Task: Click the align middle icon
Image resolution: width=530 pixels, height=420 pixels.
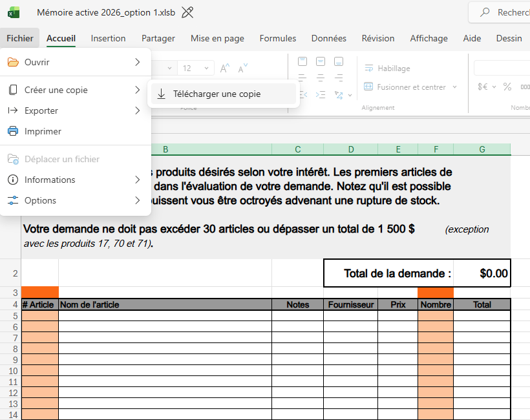Action: click(x=321, y=61)
